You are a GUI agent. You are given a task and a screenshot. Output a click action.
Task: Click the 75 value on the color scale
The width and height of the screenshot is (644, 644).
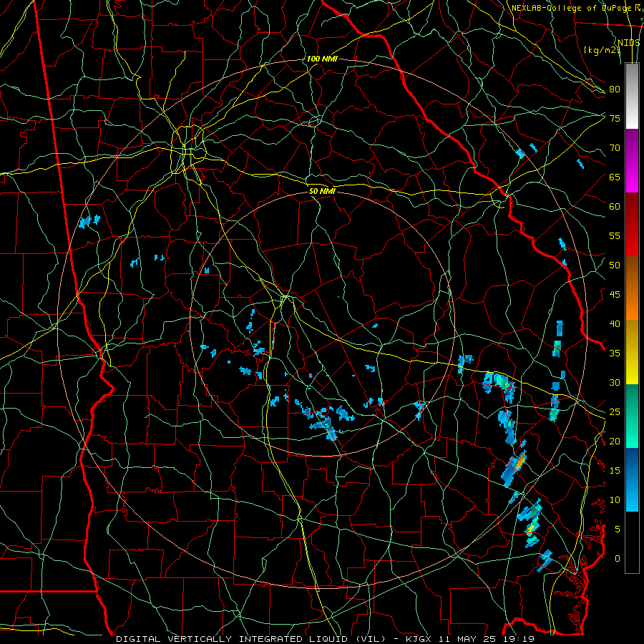pyautogui.click(x=615, y=118)
